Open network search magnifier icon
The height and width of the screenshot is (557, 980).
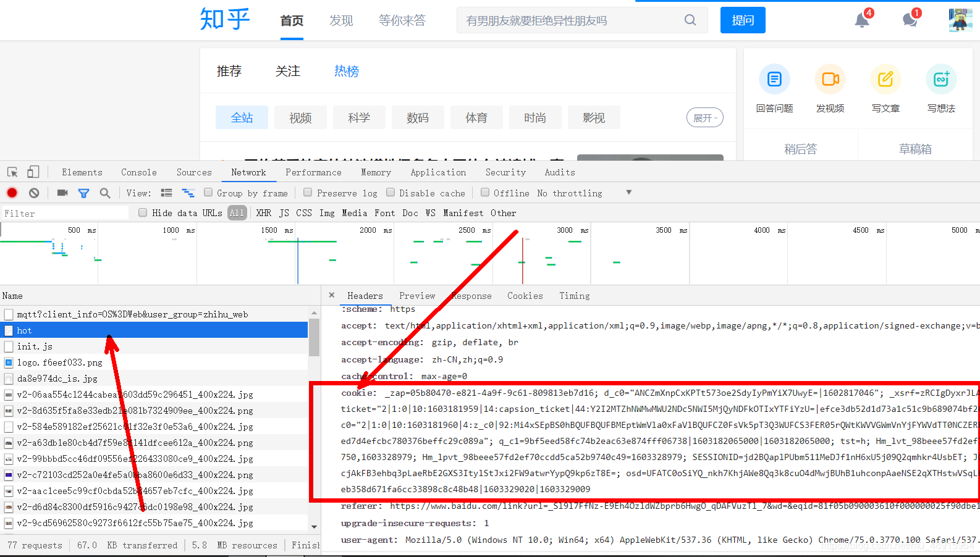[105, 193]
